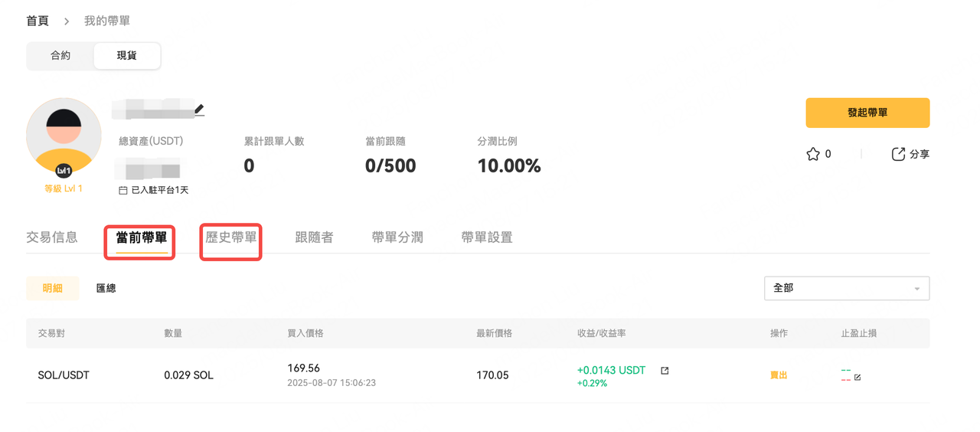Click the 止盈止損 column header
The image size is (980, 432).
click(x=859, y=333)
